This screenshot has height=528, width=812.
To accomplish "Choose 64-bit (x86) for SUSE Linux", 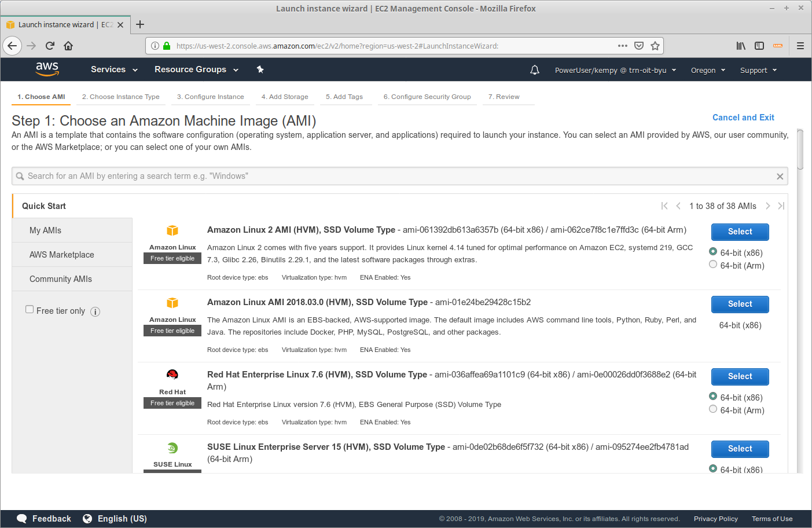I will (713, 469).
